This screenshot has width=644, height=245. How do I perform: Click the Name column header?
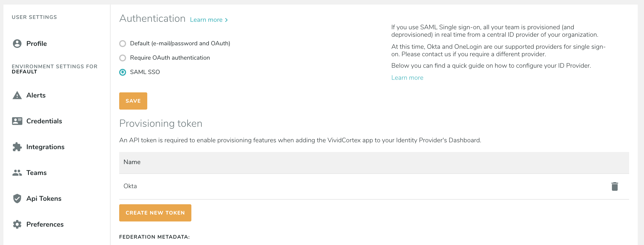(x=132, y=162)
